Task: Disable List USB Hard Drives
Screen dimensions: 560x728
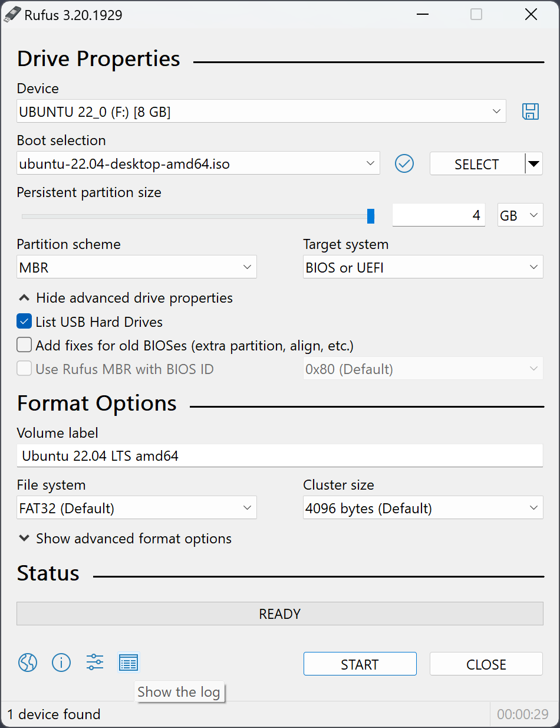Action: [24, 321]
